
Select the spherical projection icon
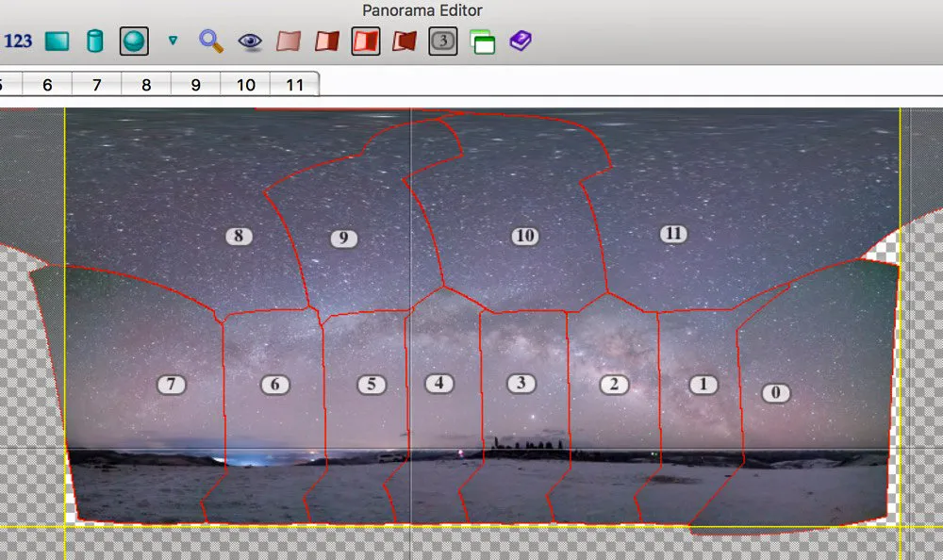pyautogui.click(x=134, y=41)
